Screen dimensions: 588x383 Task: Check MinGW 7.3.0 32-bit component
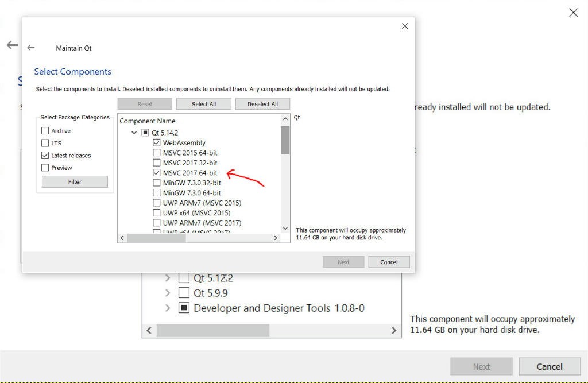click(x=156, y=183)
